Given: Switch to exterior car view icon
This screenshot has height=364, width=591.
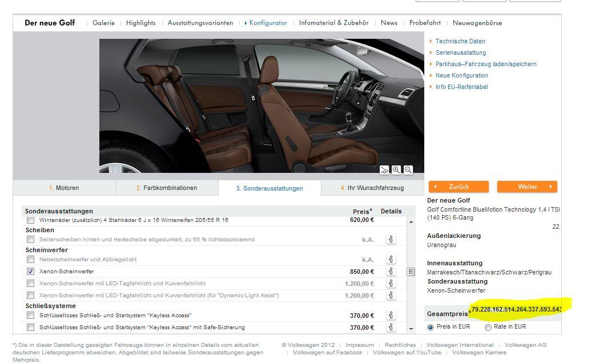Looking at the screenshot, I should 384,170.
